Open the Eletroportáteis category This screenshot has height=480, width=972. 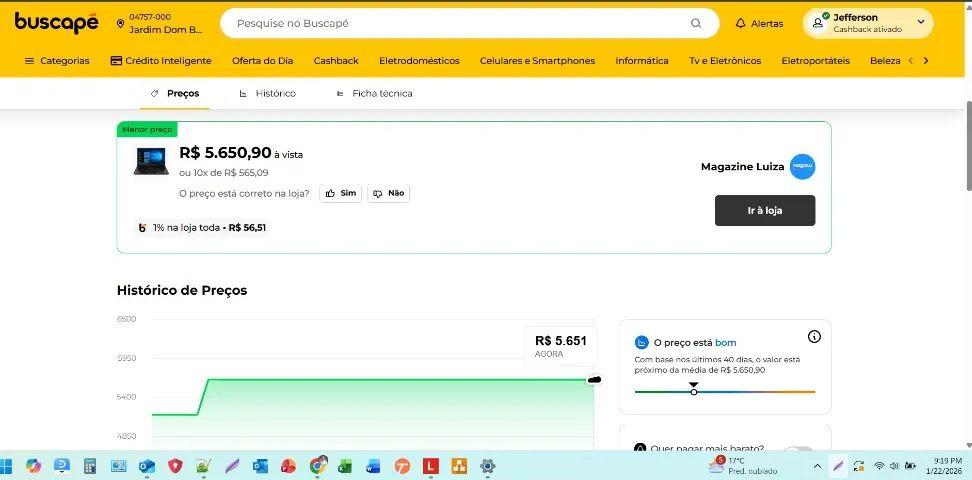[x=815, y=61]
